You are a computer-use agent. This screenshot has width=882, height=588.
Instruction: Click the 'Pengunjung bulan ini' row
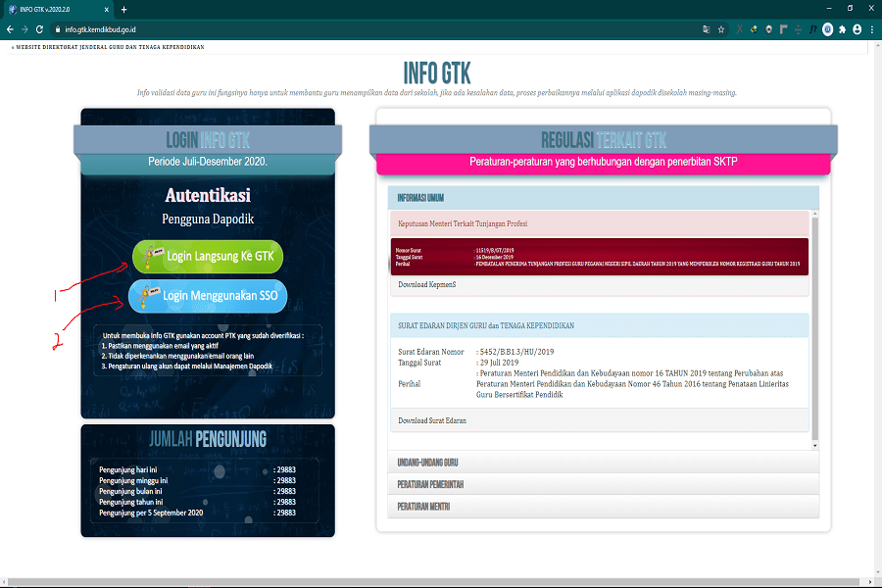(197, 491)
